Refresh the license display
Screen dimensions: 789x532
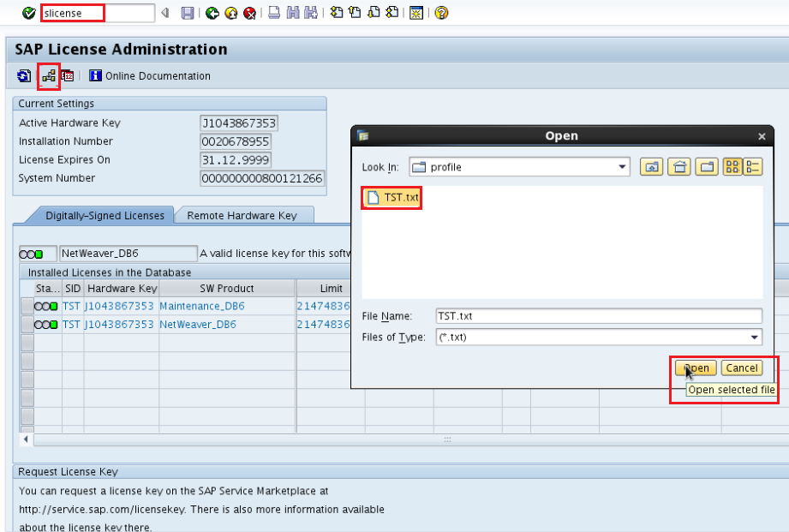pos(23,75)
